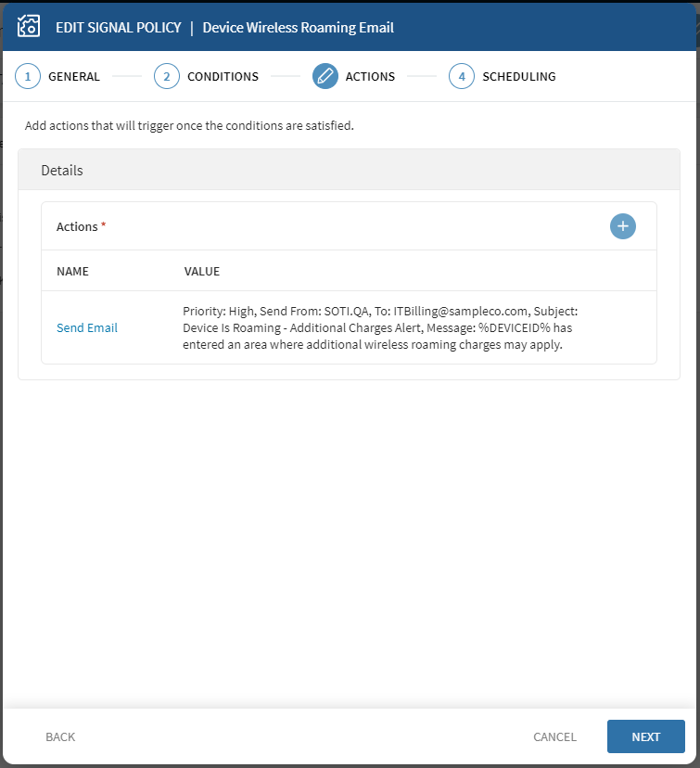
Task: Go to the GENERAL step label
Action: pos(74,77)
